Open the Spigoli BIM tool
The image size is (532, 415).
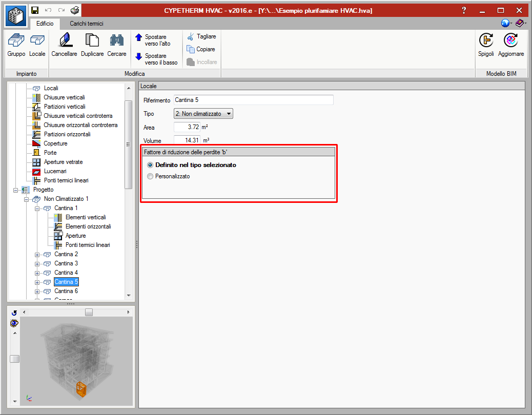[x=486, y=40]
